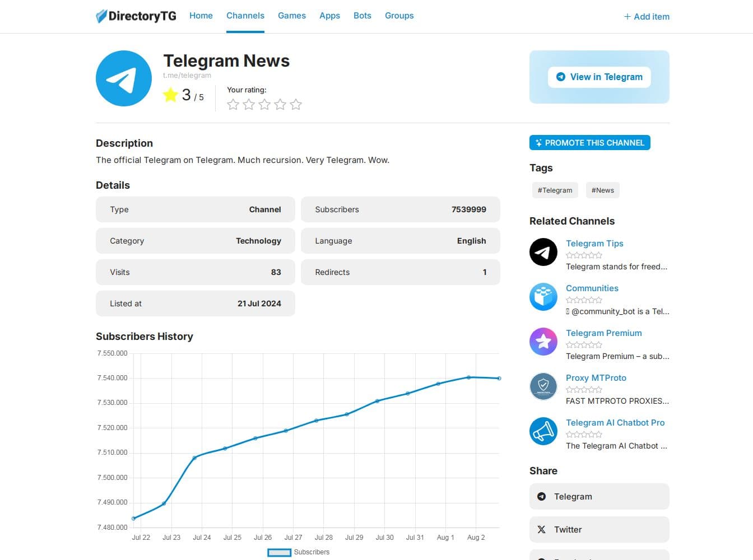Open Telegram Tips channel avatar icon
Image resolution: width=753 pixels, height=560 pixels.
point(543,252)
